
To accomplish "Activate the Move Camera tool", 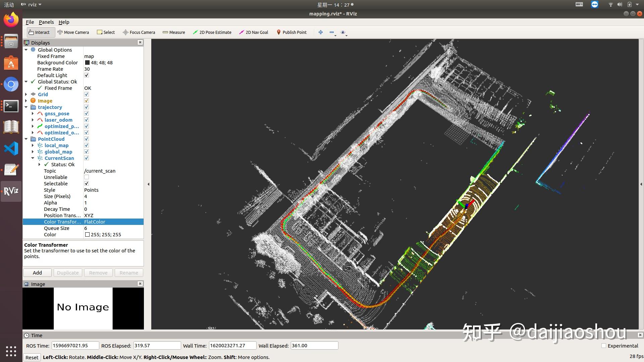I will 73,32.
